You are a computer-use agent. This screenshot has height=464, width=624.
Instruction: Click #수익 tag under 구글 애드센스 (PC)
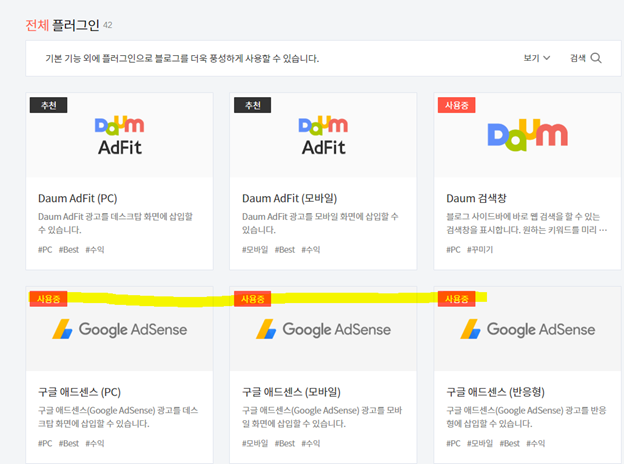coord(95,443)
